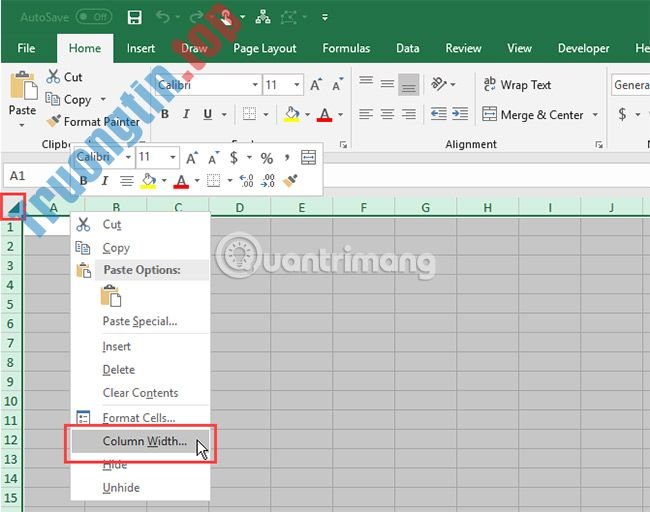Click mini toolbar Merge cells icon
The image size is (650, 512).
click(308, 158)
